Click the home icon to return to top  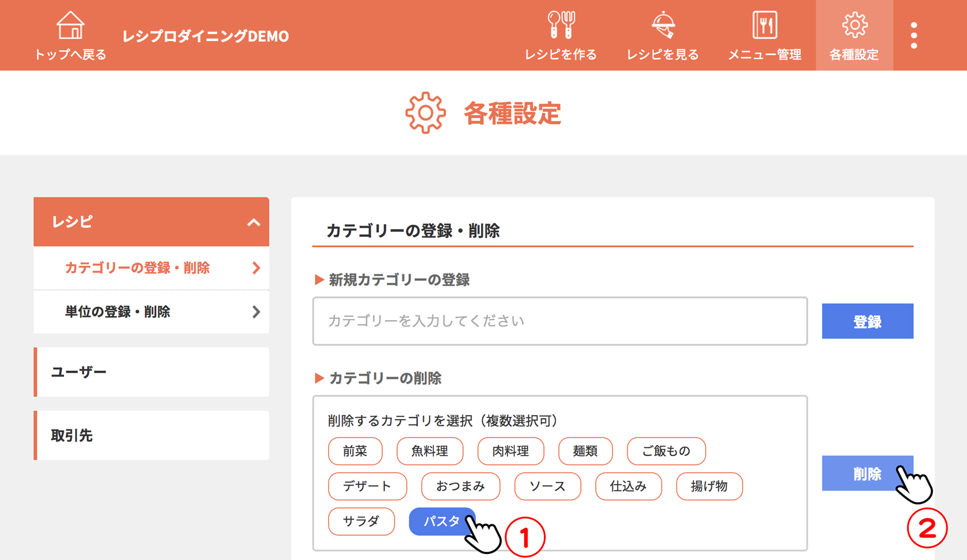click(70, 26)
